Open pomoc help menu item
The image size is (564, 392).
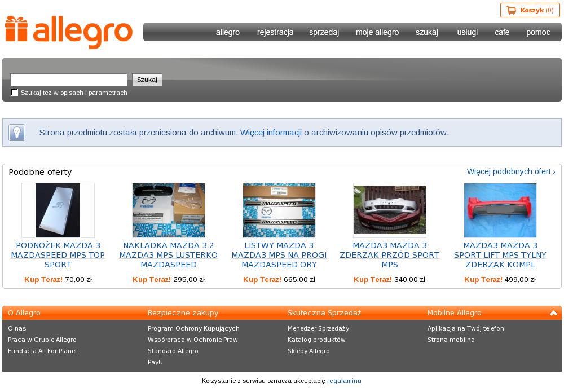tap(538, 32)
